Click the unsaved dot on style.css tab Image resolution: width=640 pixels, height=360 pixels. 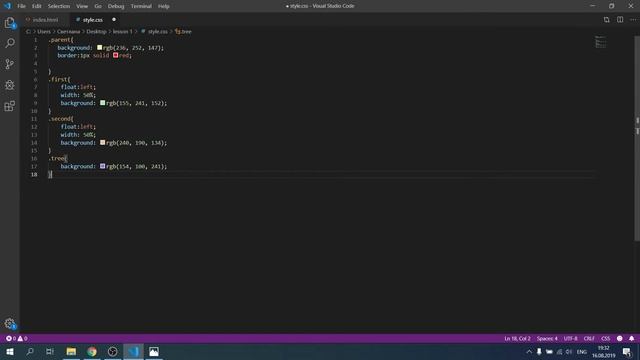114,20
